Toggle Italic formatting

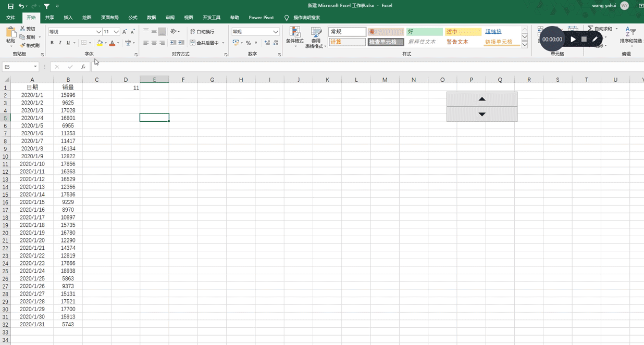tap(60, 43)
